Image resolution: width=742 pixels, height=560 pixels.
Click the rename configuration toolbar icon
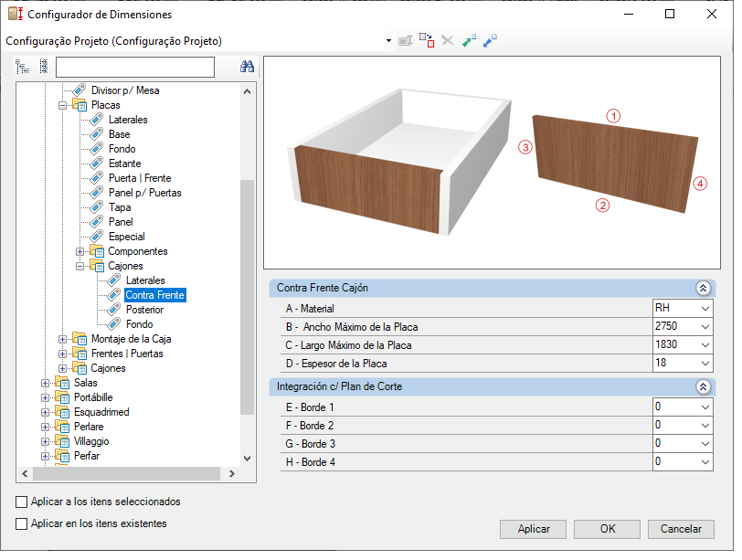pos(405,41)
